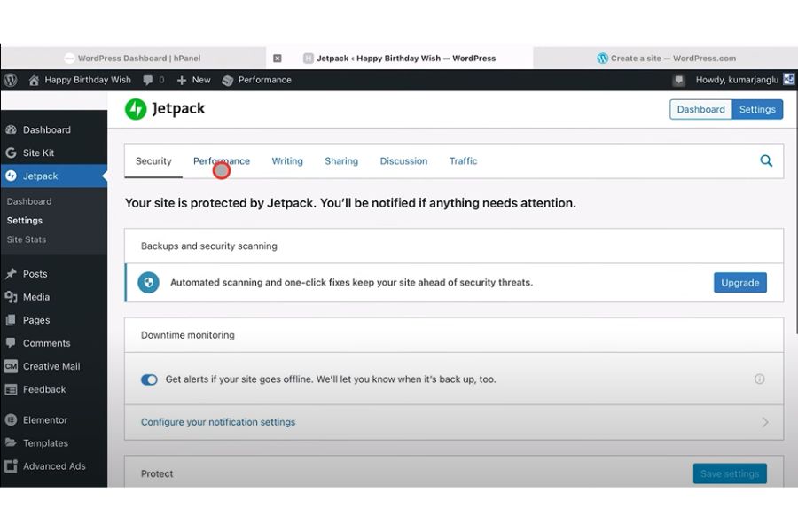Open Configure your notification settings link
Image resolution: width=798 pixels, height=532 pixels.
pos(218,422)
